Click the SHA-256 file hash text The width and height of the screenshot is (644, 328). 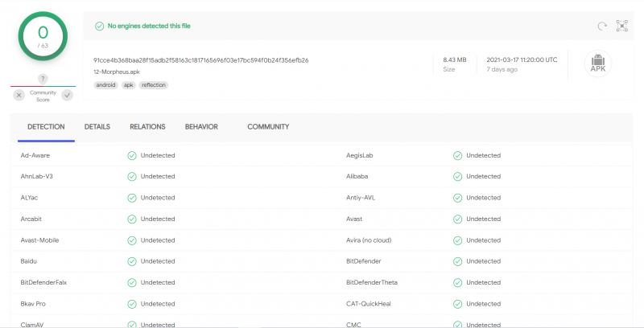coord(200,60)
